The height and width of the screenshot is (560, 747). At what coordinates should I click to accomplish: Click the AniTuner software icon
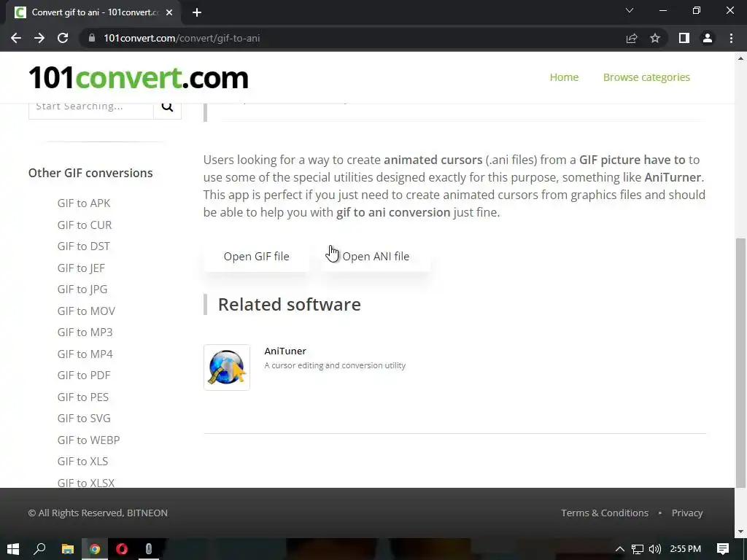pyautogui.click(x=227, y=367)
